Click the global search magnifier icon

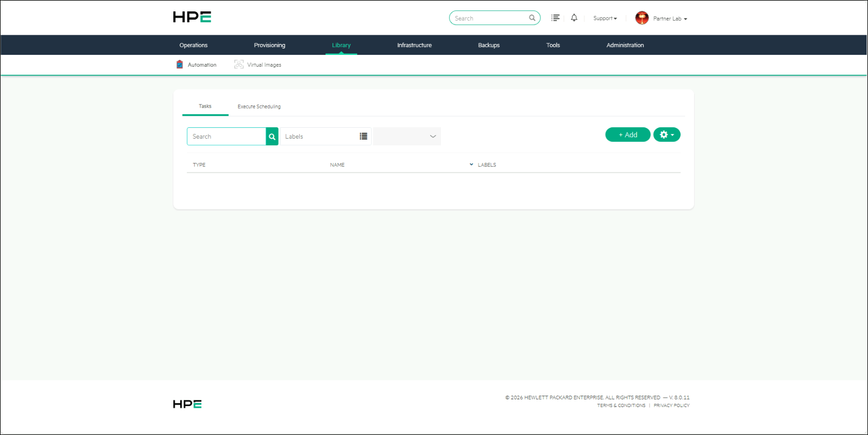click(532, 18)
